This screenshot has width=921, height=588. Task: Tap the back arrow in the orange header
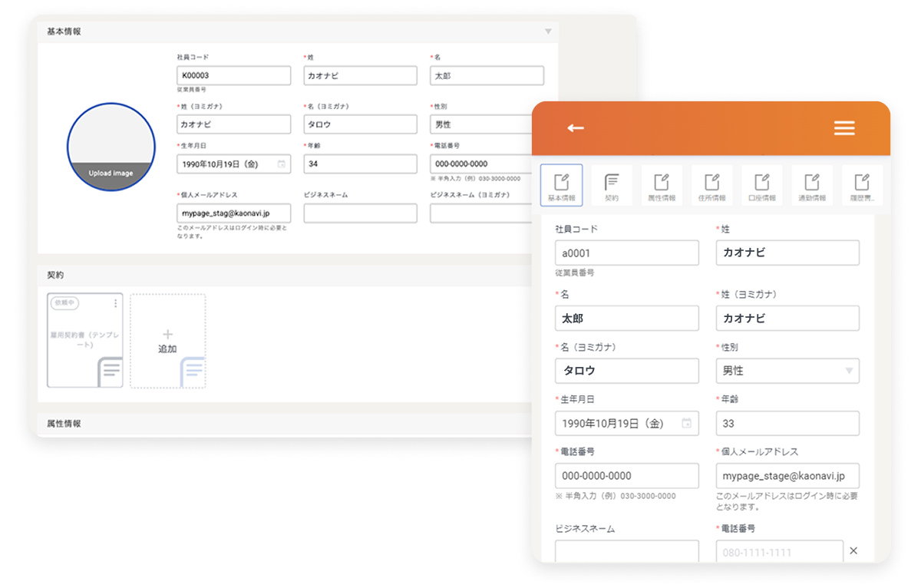click(x=576, y=128)
